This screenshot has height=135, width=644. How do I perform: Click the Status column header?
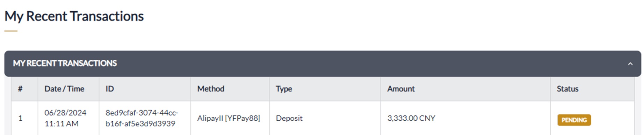[567, 89]
